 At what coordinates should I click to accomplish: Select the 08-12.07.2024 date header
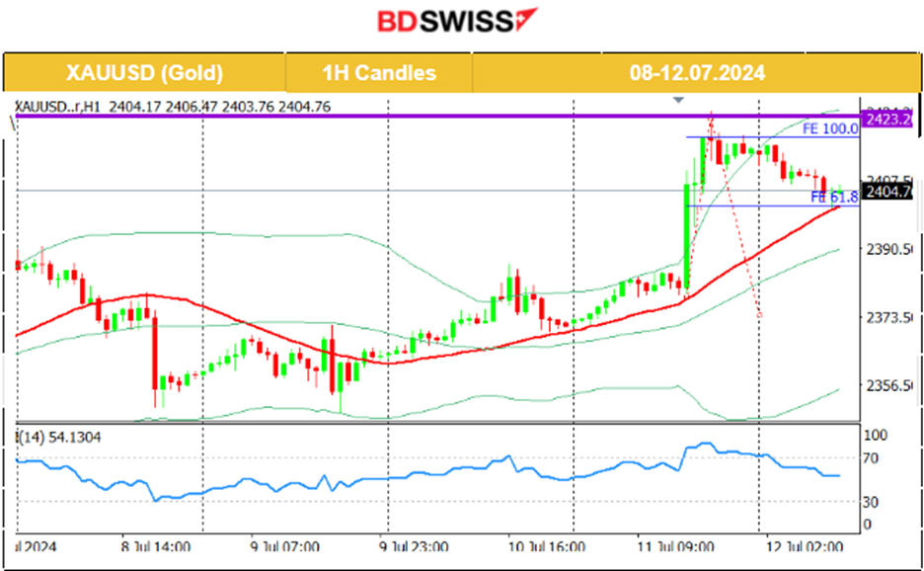(x=697, y=72)
